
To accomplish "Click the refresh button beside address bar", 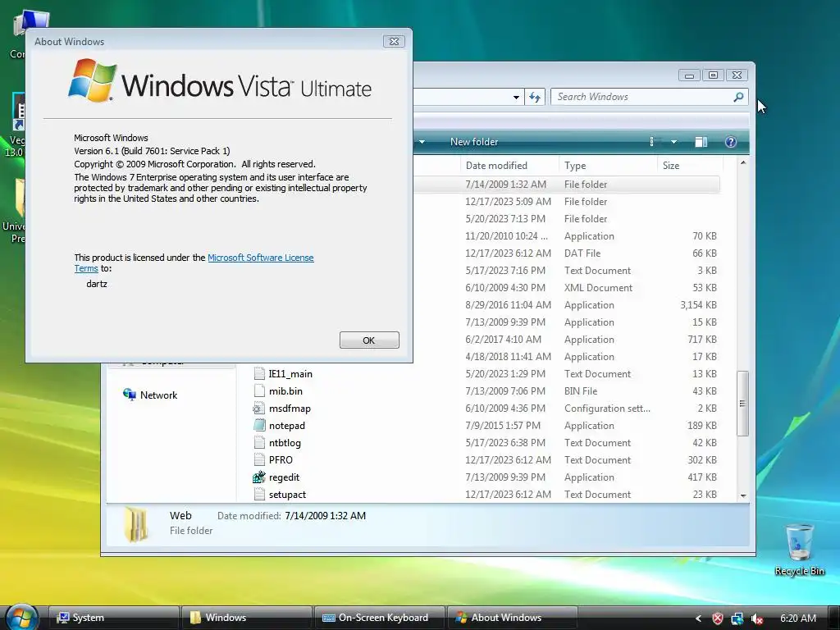I will tap(535, 97).
